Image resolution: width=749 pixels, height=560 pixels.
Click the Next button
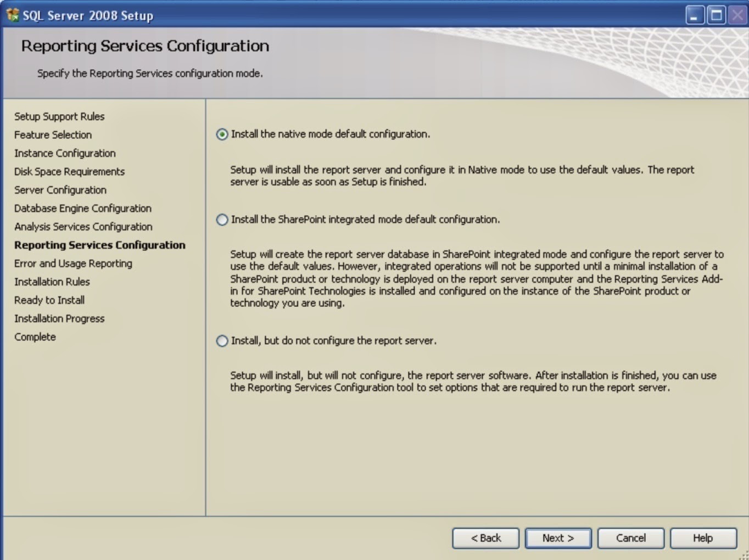[558, 538]
